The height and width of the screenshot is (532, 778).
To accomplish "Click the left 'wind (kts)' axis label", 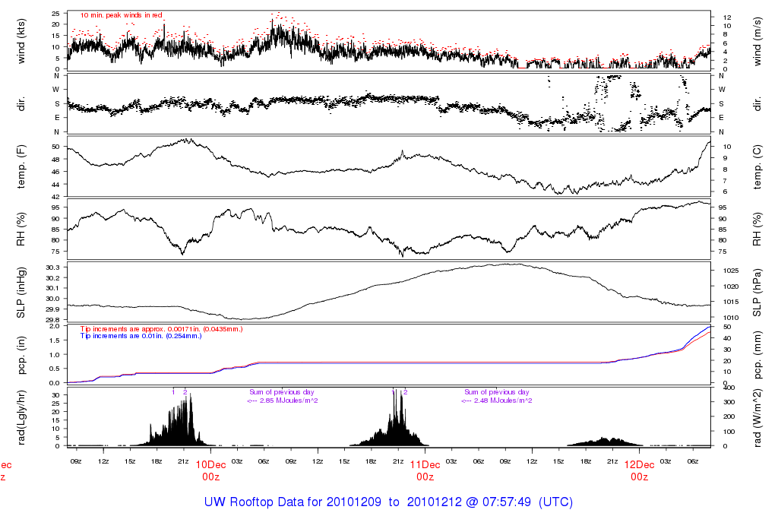I will pos(21,41).
